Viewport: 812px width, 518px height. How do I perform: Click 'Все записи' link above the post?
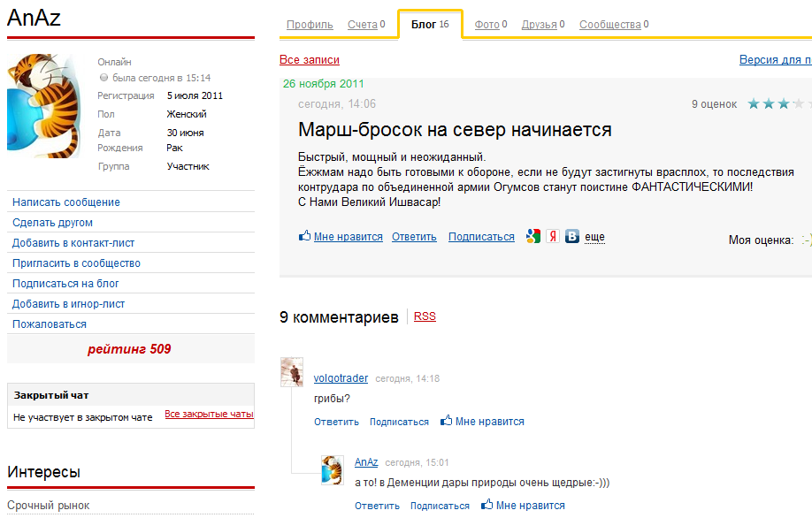(309, 60)
